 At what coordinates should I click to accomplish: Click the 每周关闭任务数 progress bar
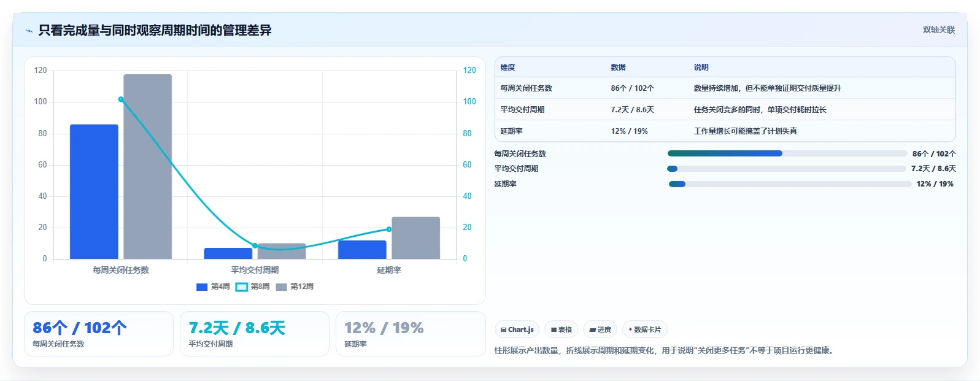(x=787, y=153)
